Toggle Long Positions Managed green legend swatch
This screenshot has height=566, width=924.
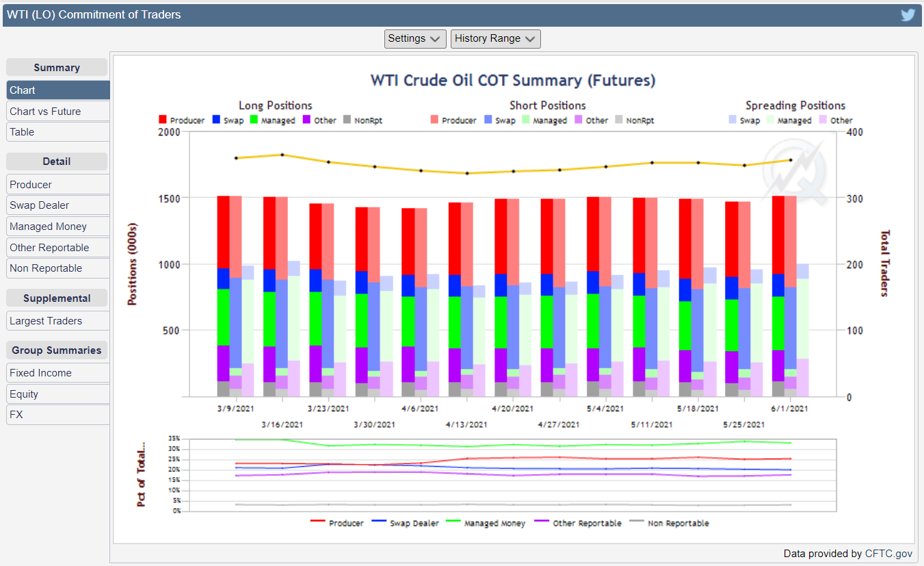(253, 120)
